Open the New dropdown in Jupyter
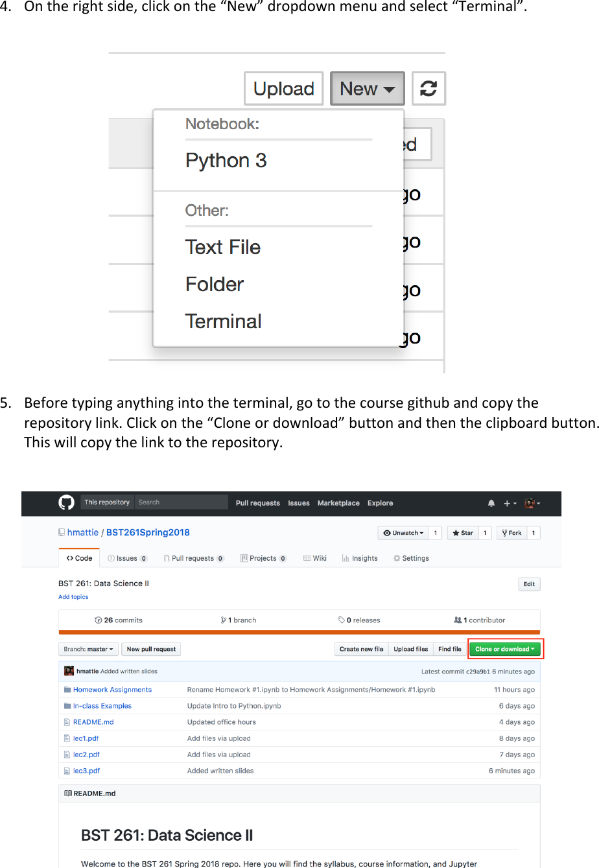Screen dimensions: 599x868 (367, 88)
